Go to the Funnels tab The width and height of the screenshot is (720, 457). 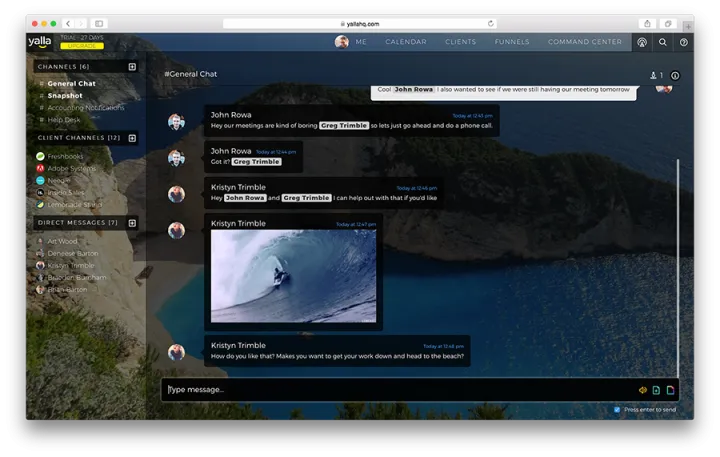(x=512, y=42)
